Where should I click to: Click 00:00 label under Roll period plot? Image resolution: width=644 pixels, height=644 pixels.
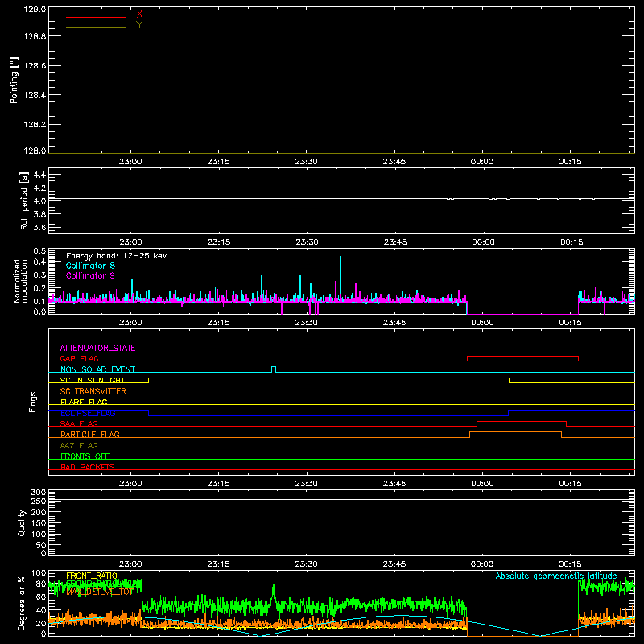click(483, 242)
